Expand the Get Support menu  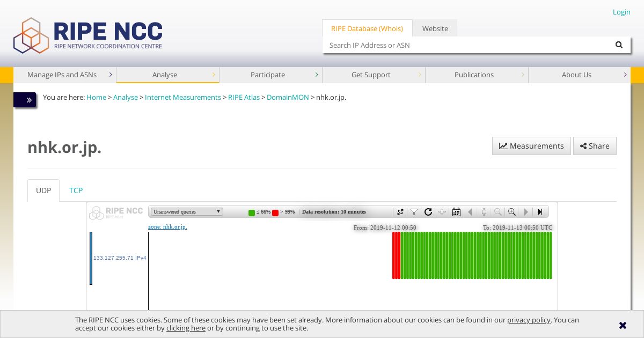click(374, 75)
